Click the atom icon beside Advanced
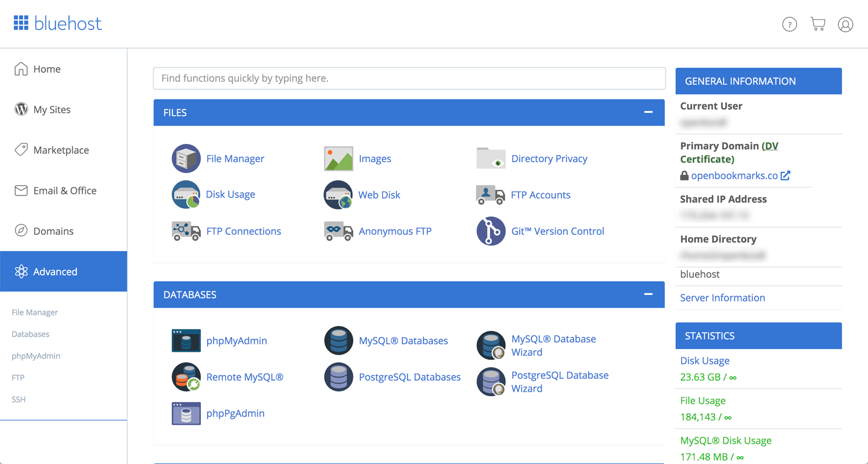The width and height of the screenshot is (868, 464). (21, 271)
